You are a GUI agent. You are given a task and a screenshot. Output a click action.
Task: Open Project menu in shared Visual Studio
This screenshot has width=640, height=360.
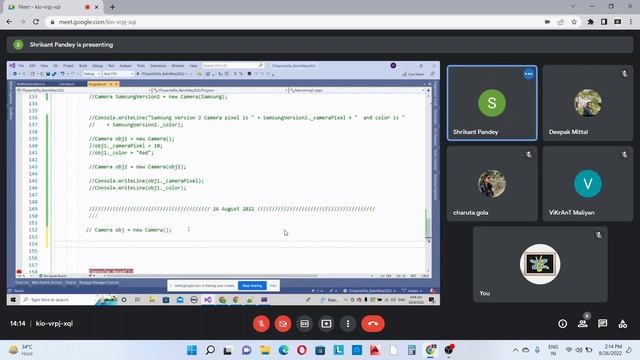coord(68,66)
